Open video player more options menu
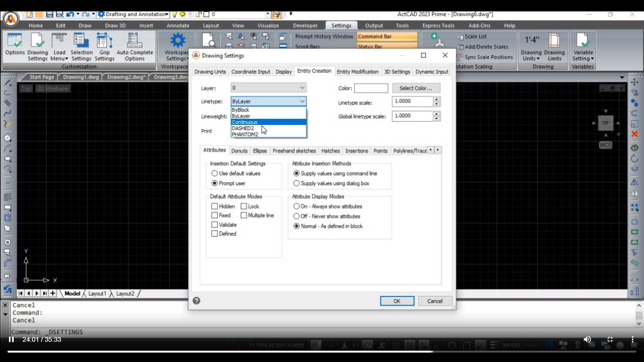Screen dimensions: 644x362 [x=632, y=339]
